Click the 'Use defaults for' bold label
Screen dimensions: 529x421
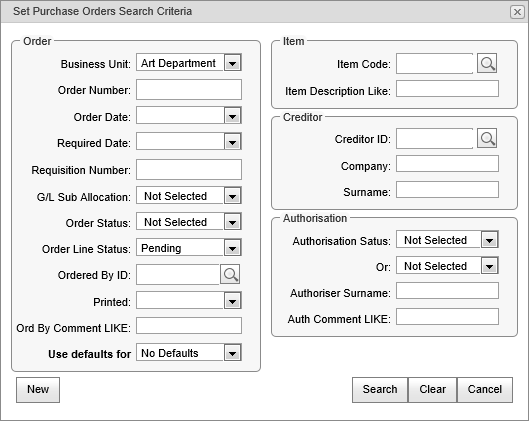point(89,354)
